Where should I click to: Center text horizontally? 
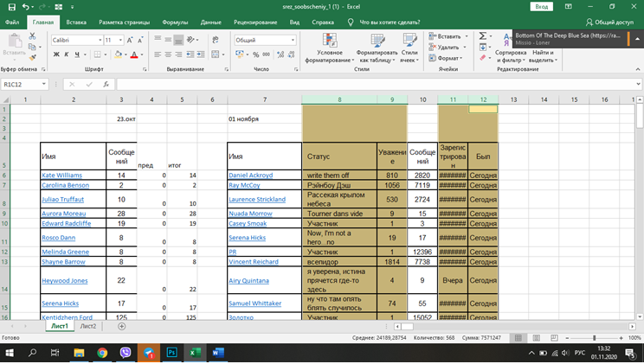click(168, 54)
